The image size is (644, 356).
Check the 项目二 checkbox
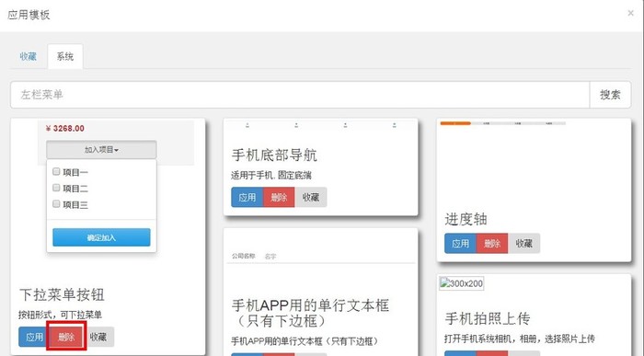coord(56,188)
